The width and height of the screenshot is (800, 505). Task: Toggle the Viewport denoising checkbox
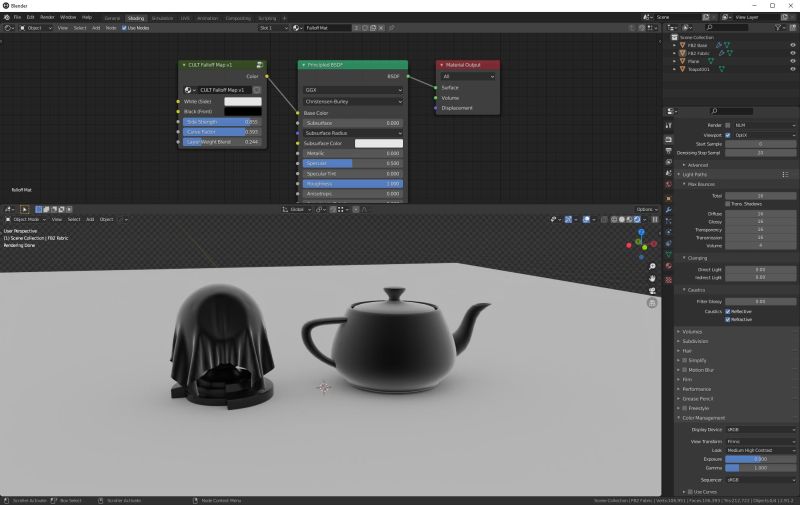pos(728,135)
